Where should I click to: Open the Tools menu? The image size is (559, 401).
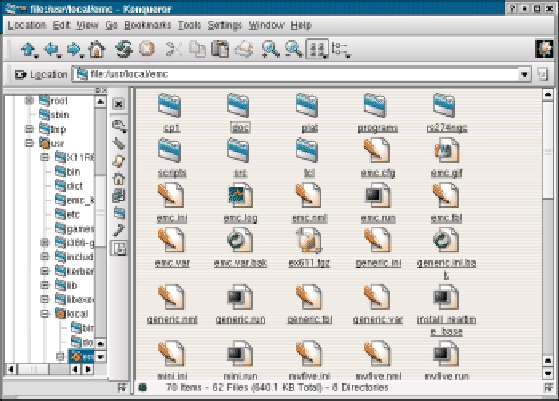[189, 25]
